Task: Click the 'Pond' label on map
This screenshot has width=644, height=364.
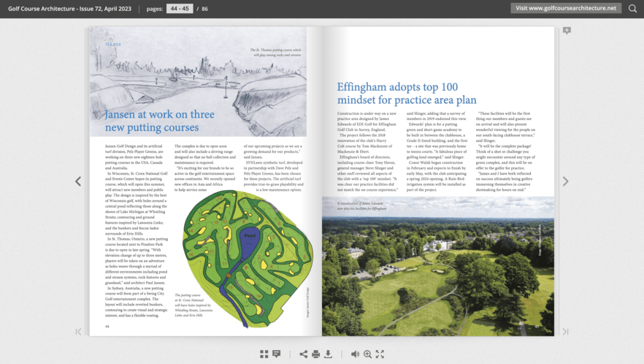Action: (x=250, y=235)
